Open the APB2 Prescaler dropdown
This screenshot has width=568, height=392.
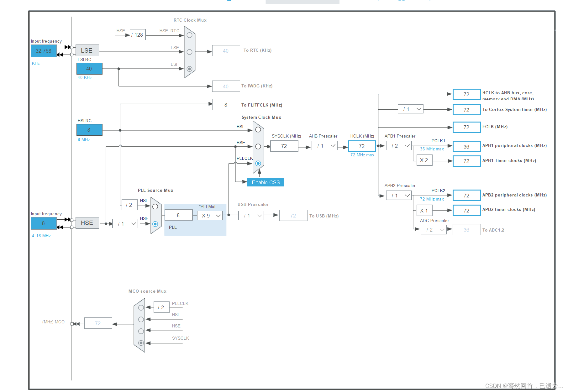tap(399, 196)
